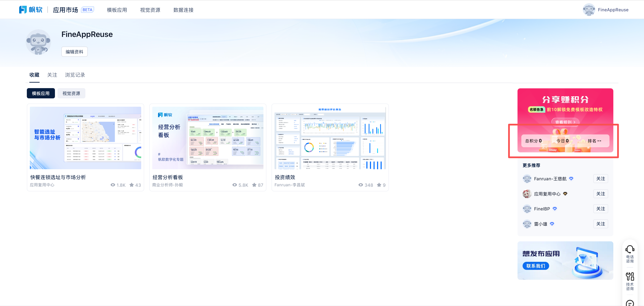Image resolution: width=644 pixels, height=306 pixels.
Task: Click the large profile avatar image
Action: click(x=38, y=42)
